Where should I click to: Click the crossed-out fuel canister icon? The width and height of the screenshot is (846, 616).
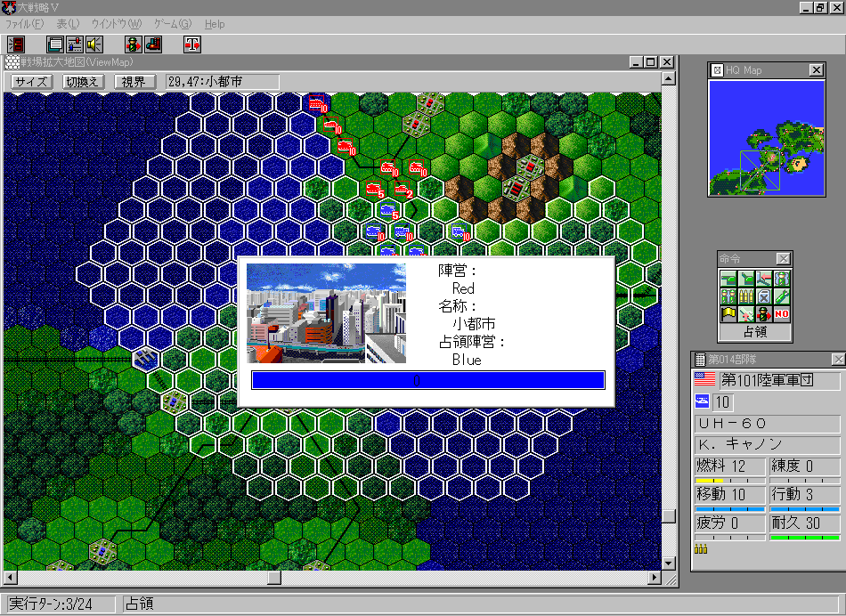pyautogui.click(x=764, y=296)
